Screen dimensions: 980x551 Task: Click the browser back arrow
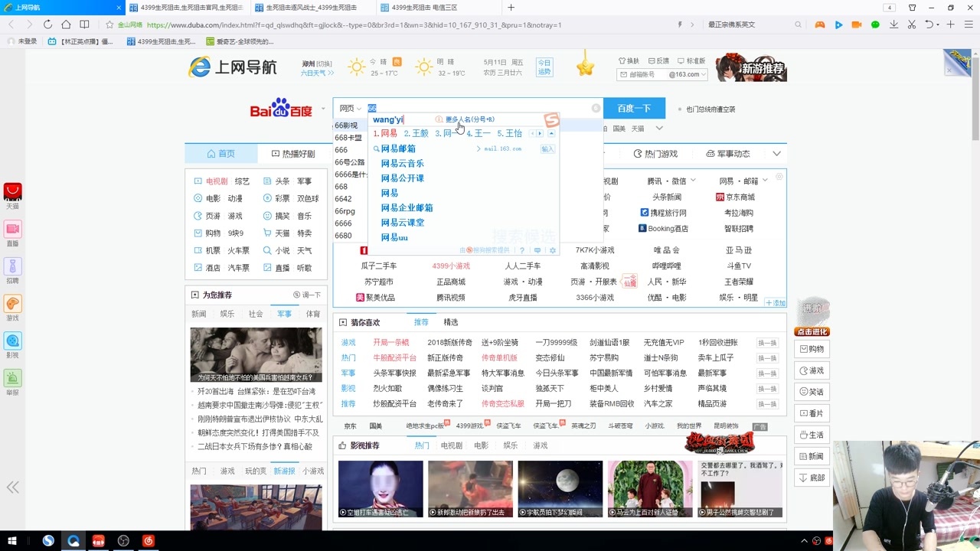coord(11,24)
